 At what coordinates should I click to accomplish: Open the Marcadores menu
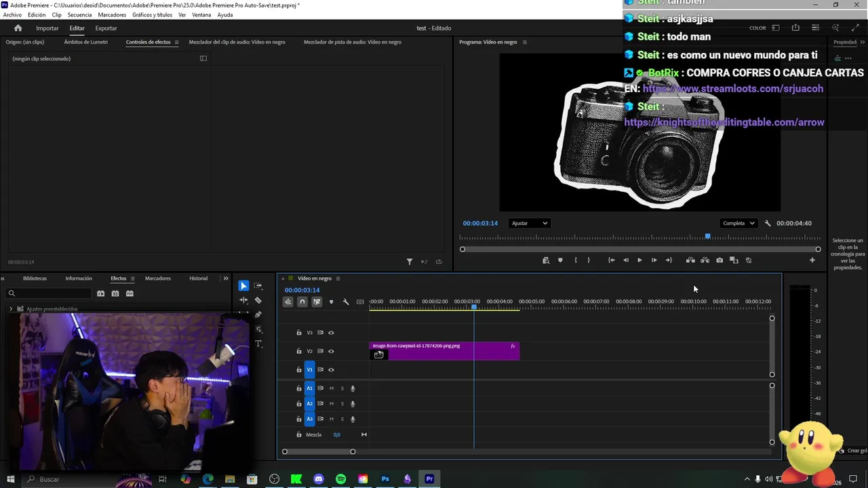pyautogui.click(x=112, y=15)
